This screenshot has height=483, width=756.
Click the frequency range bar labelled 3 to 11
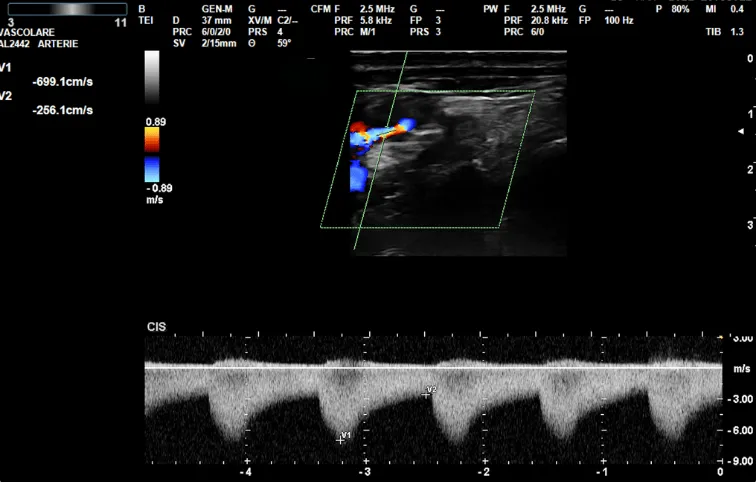68,9
